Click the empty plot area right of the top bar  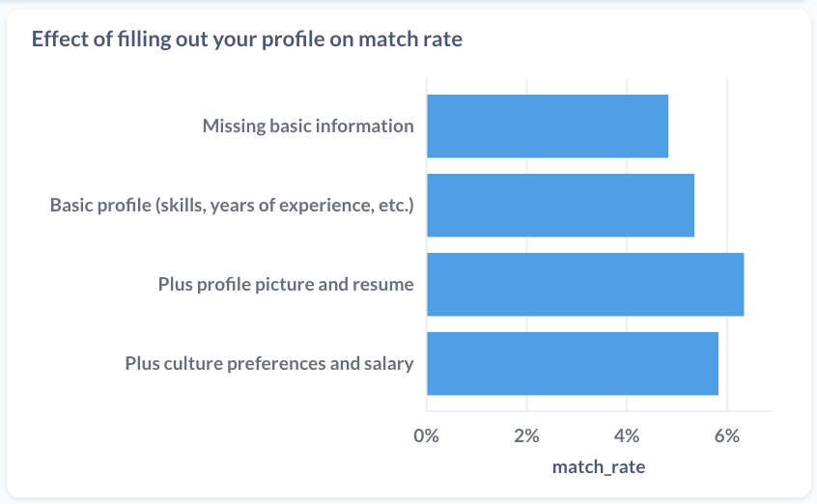click(x=720, y=126)
